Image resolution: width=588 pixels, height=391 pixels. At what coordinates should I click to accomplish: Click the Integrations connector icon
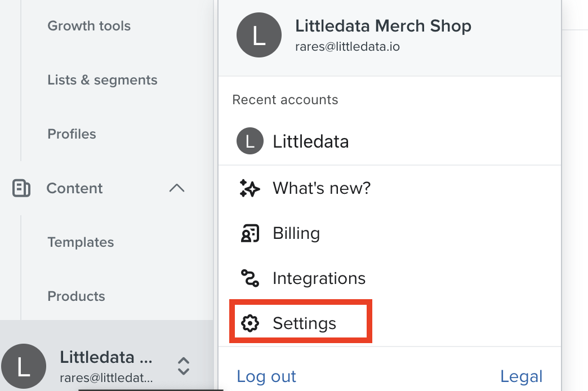point(250,278)
